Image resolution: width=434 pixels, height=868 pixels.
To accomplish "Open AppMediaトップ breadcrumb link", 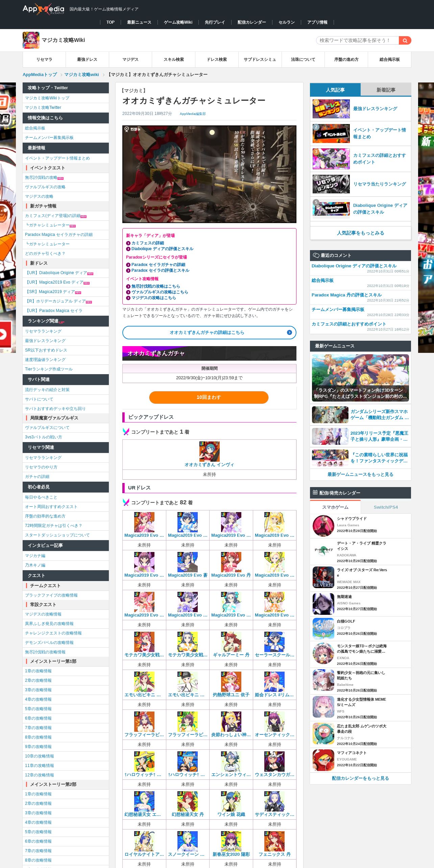I will pyautogui.click(x=40, y=74).
